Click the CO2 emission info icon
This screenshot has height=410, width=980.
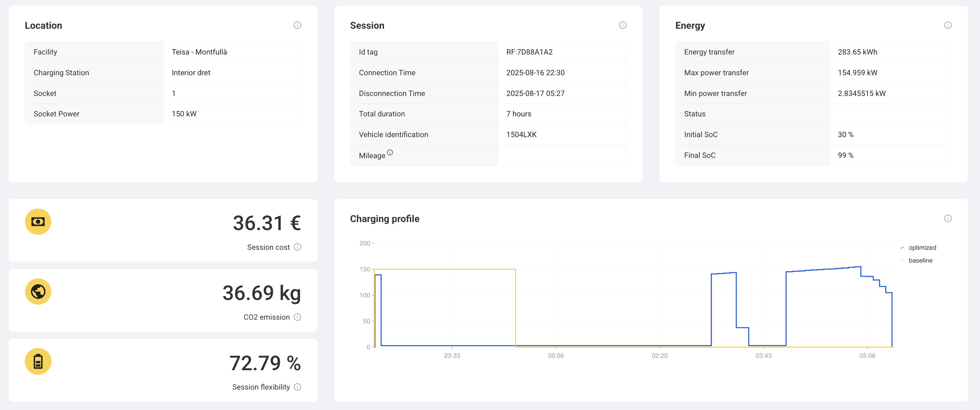coord(297,317)
